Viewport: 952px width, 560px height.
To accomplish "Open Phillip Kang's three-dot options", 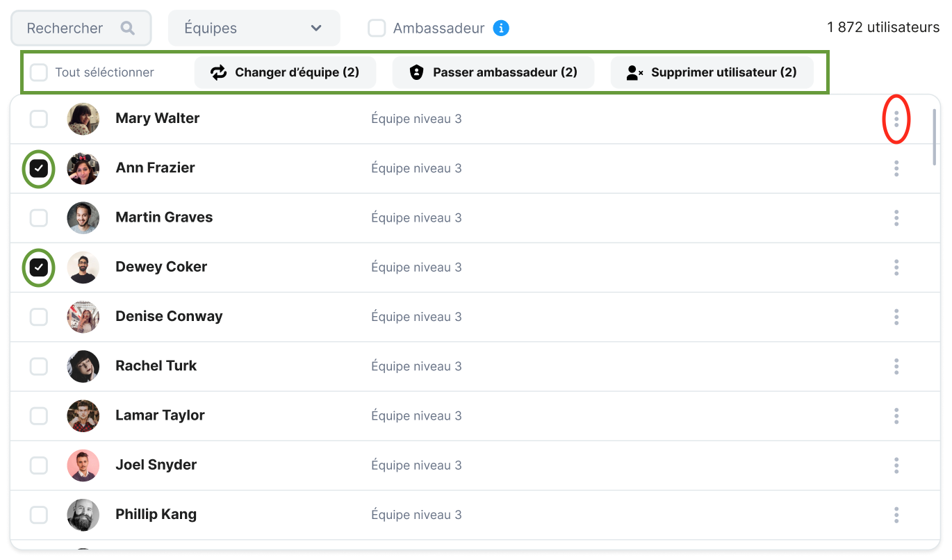I will [896, 515].
